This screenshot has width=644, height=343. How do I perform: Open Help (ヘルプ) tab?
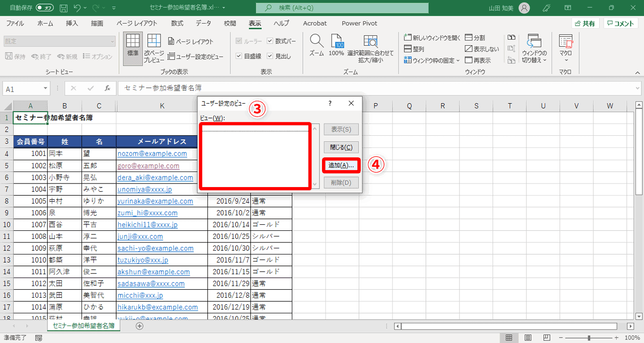(282, 23)
